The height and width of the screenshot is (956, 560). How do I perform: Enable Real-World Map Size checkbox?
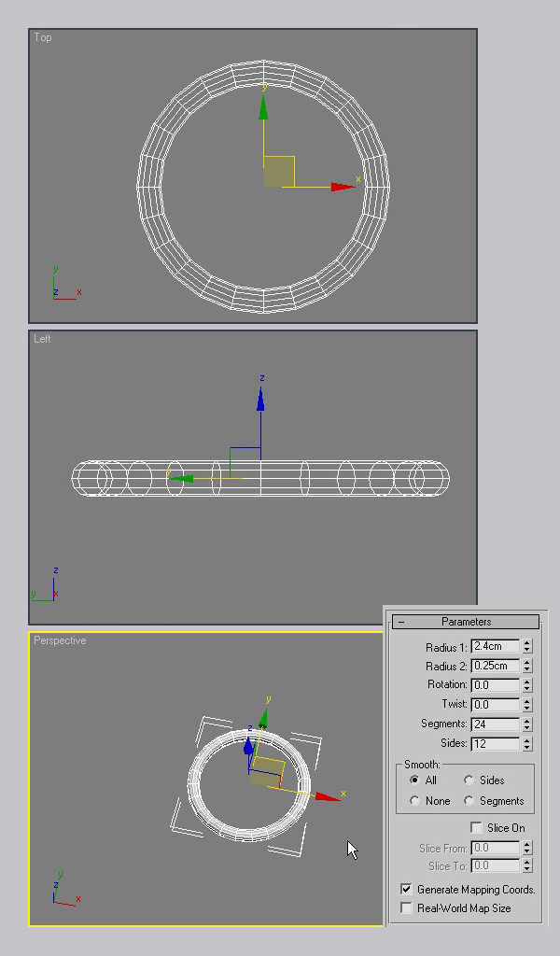(406, 907)
